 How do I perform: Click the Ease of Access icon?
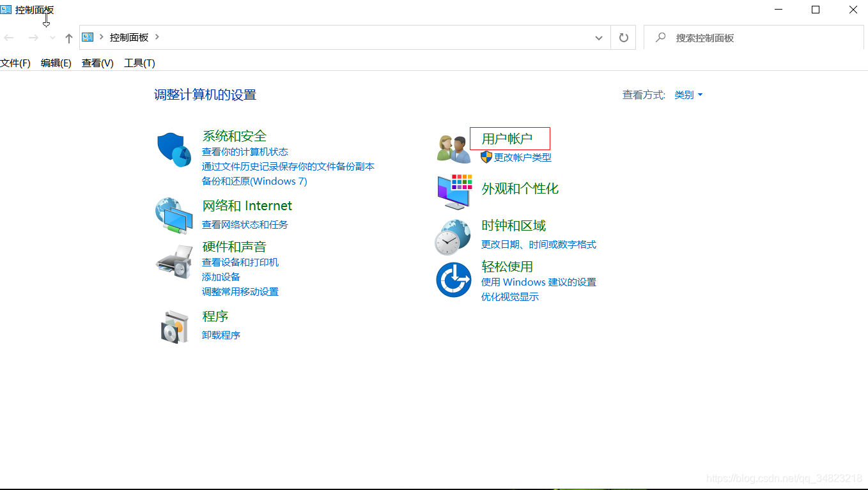(454, 280)
